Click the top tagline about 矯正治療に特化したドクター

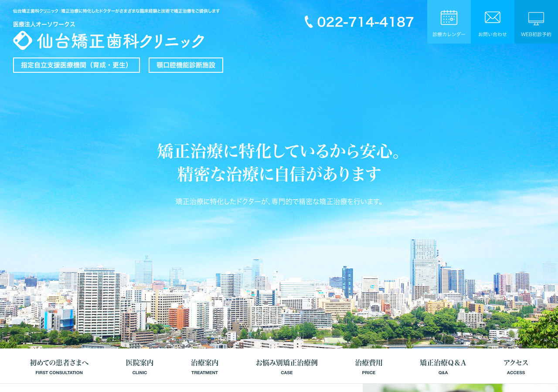click(x=116, y=11)
